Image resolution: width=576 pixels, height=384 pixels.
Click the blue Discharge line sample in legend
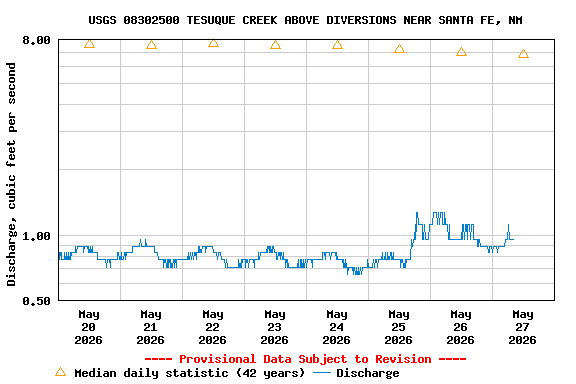point(322,373)
